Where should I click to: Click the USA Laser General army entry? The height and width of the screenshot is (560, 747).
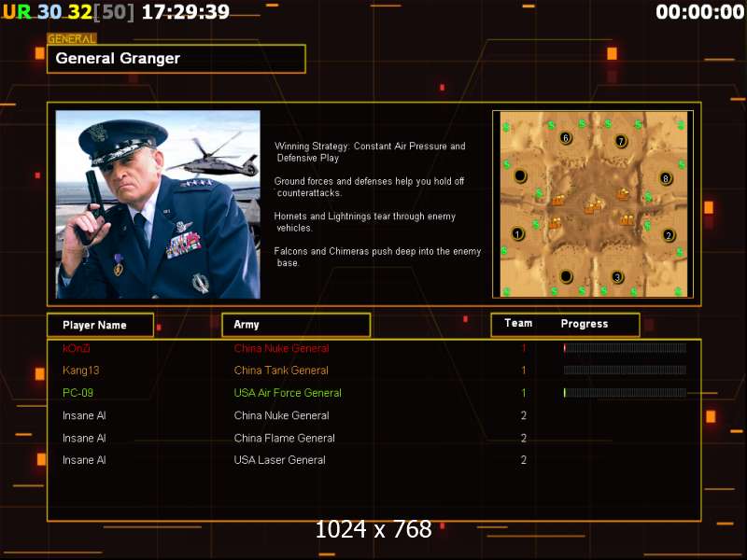[x=279, y=460]
